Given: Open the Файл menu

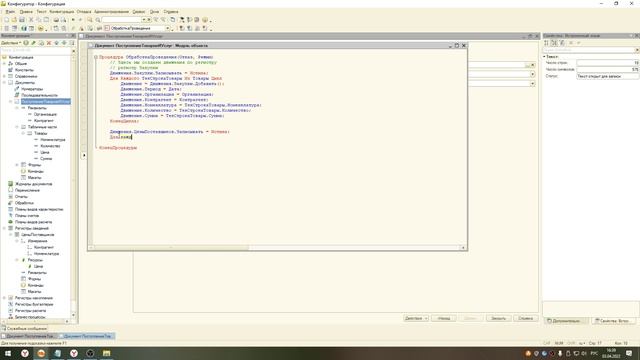Looking at the screenshot, I should coord(10,11).
